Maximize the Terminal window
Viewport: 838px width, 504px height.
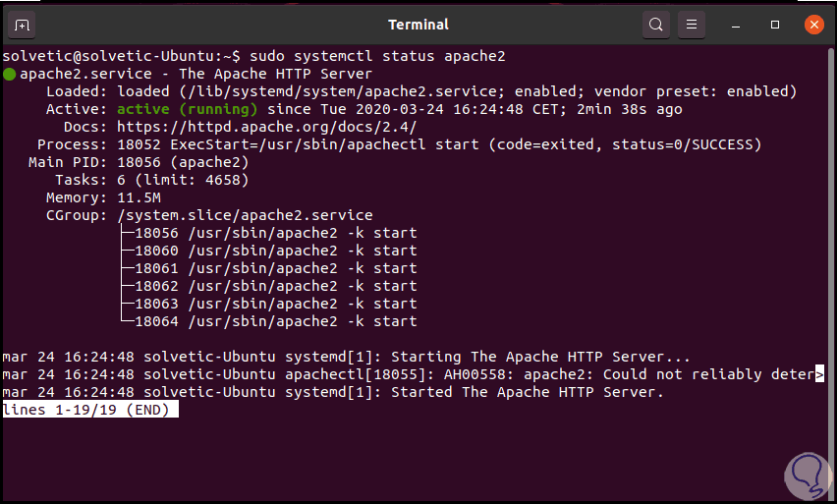click(x=775, y=25)
